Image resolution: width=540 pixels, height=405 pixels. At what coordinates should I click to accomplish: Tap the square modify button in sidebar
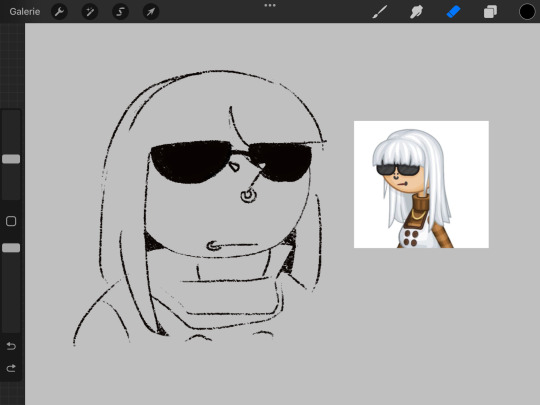pyautogui.click(x=11, y=221)
